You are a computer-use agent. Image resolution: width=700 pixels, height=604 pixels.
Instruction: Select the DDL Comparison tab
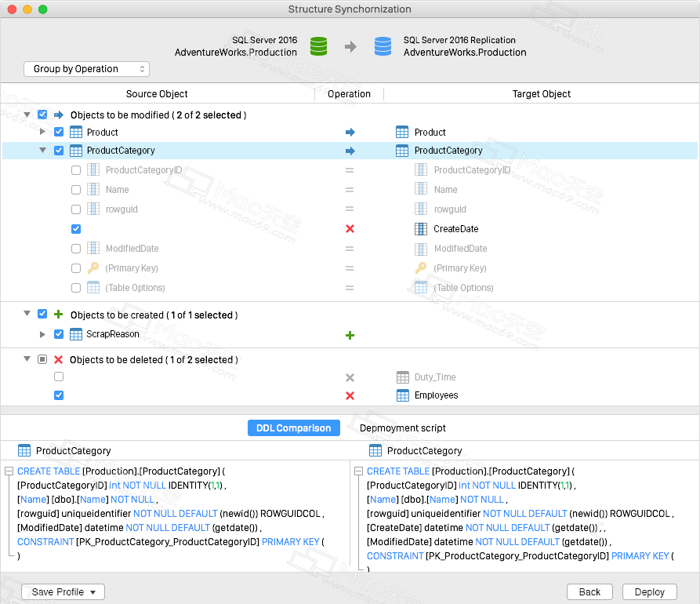pos(294,428)
